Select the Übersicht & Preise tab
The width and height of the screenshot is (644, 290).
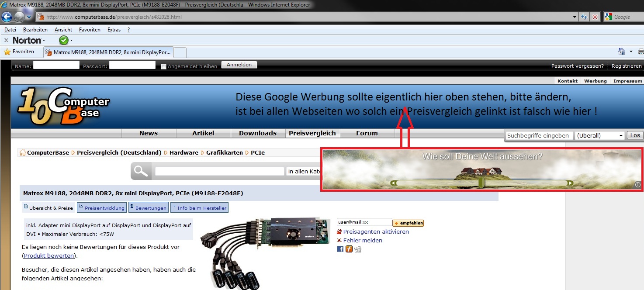pyautogui.click(x=48, y=208)
